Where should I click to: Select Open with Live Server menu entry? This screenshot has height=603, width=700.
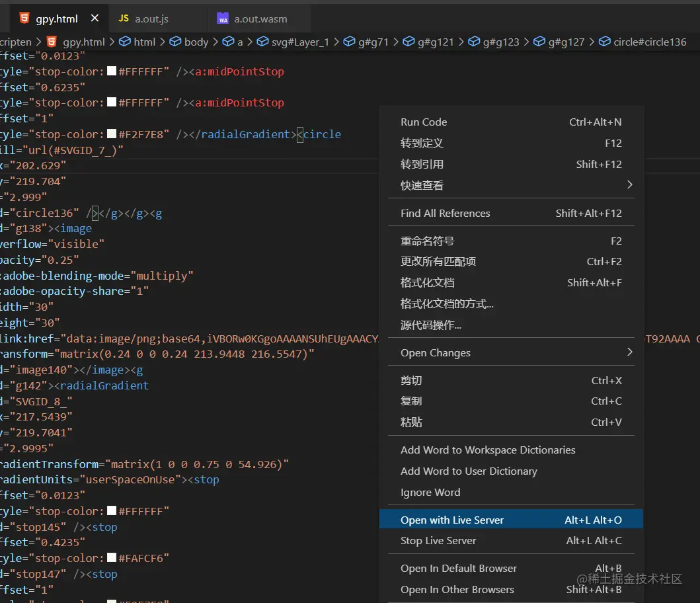452,520
